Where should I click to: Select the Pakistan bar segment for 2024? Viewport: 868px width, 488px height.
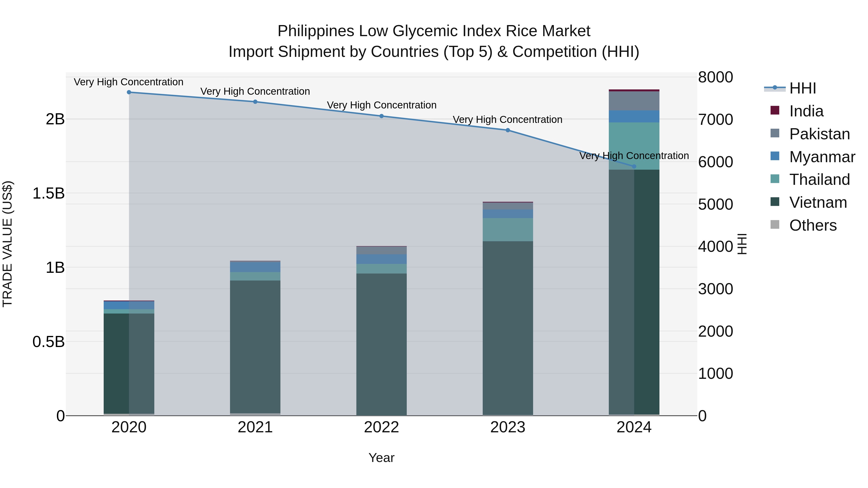click(x=634, y=101)
